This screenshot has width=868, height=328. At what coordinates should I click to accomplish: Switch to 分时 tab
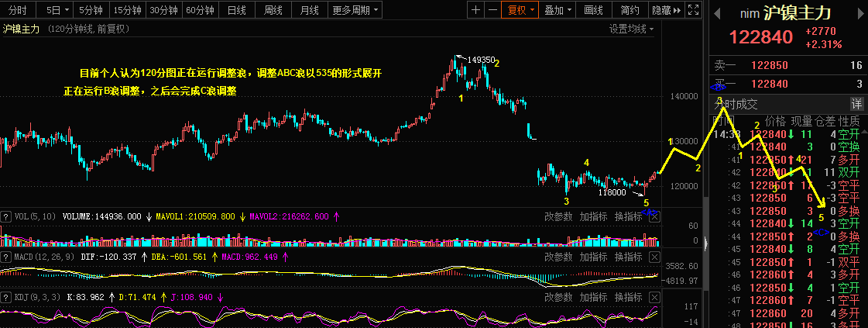click(18, 9)
